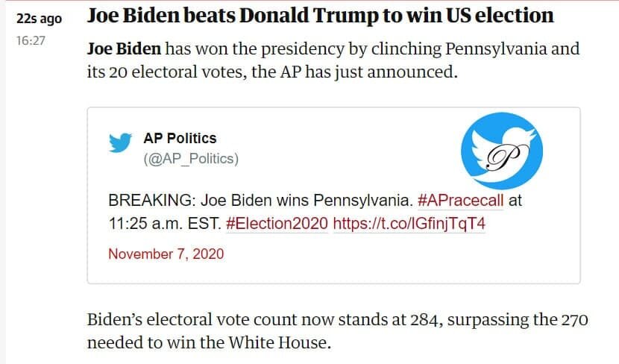Open the large blue Twitter P logo
This screenshot has width=619, height=364.
(x=502, y=151)
